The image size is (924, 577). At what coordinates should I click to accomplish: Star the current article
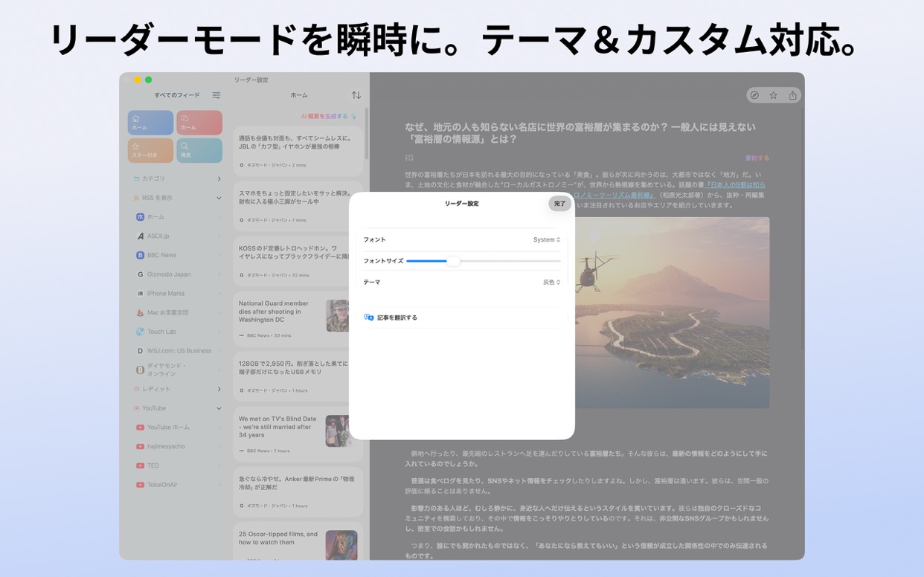pyautogui.click(x=774, y=94)
